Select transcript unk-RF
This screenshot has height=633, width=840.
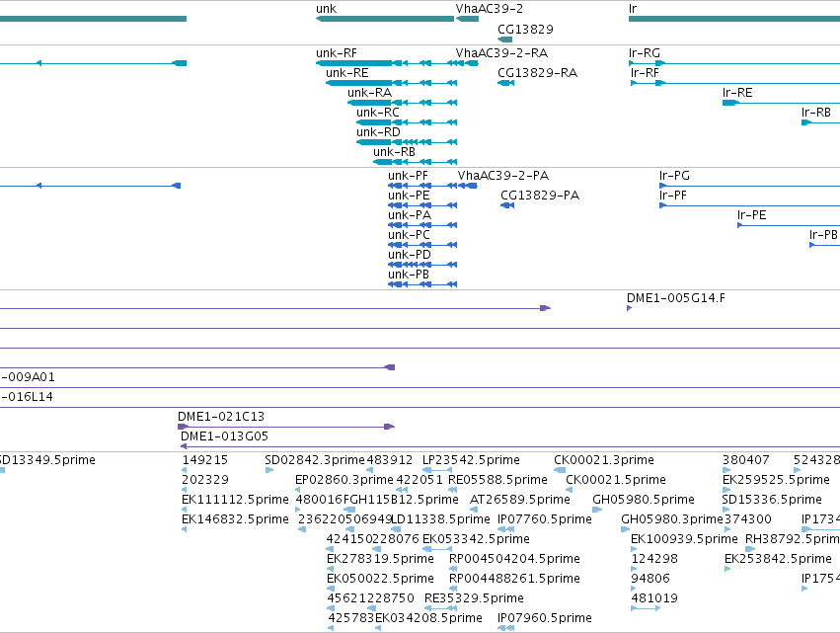(x=386, y=63)
